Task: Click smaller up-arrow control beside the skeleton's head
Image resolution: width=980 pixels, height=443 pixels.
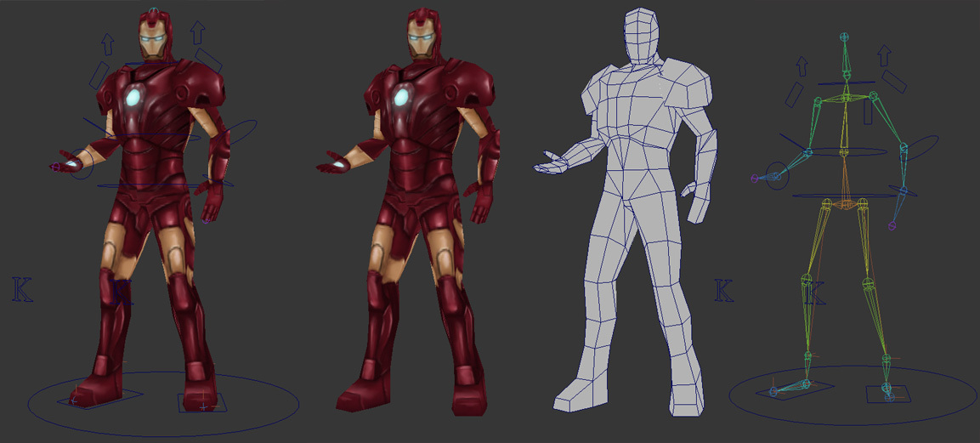Action: click(802, 66)
